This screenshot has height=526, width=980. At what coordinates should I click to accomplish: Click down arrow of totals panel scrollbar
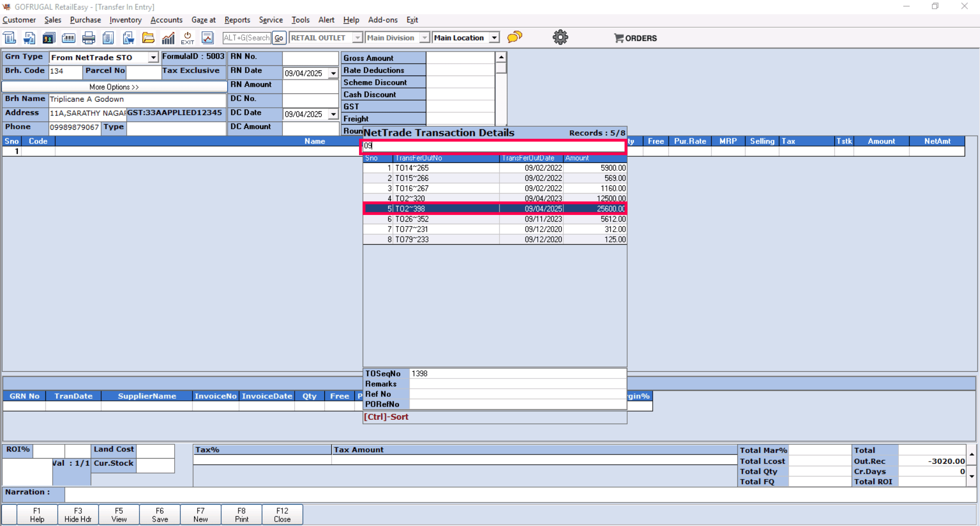971,476
